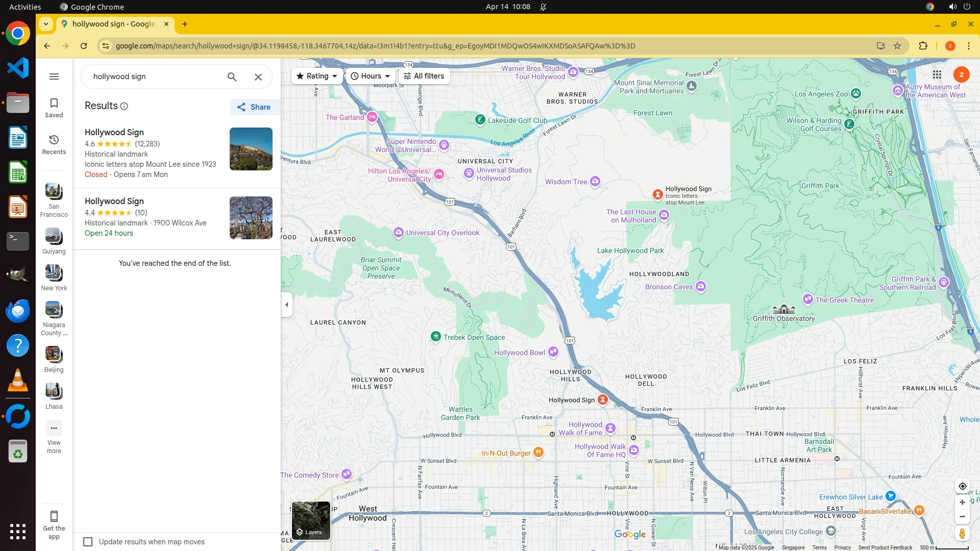The image size is (980, 551).
Task: Clear the hollywood sign search text
Action: pyautogui.click(x=258, y=77)
